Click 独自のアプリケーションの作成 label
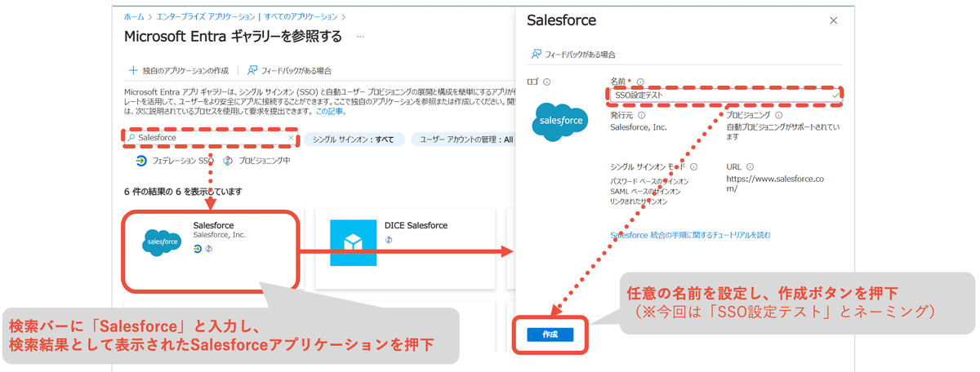Screen dimensions: 980x372 [185, 71]
